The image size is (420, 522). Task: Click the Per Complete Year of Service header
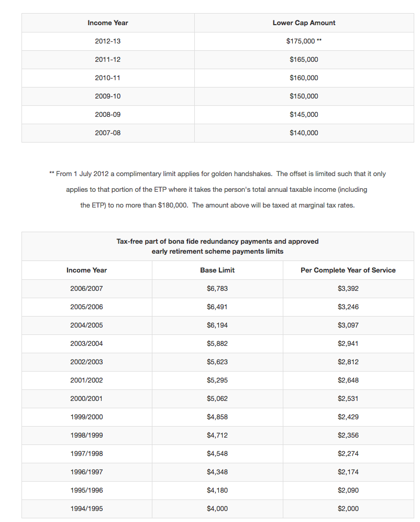pyautogui.click(x=348, y=270)
